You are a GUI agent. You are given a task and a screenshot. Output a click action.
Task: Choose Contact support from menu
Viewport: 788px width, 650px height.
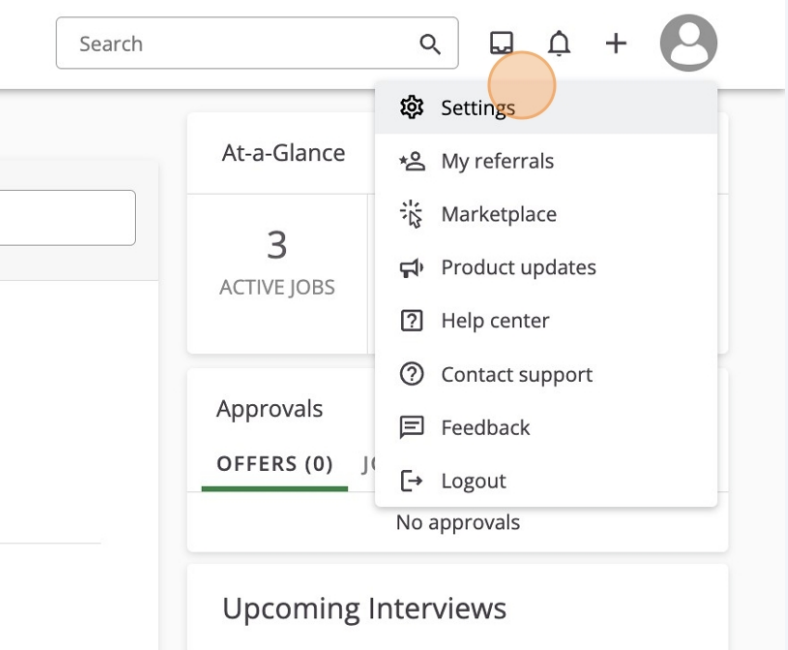(546, 374)
